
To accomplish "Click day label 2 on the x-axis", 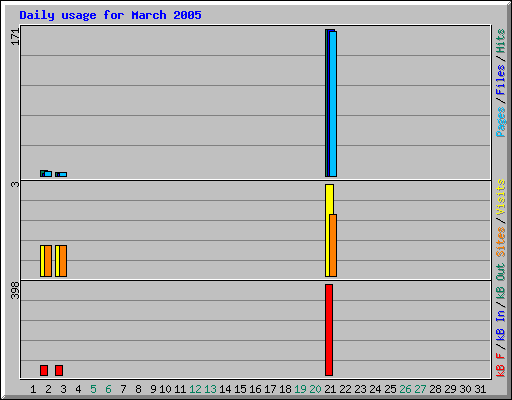I will (x=48, y=389).
